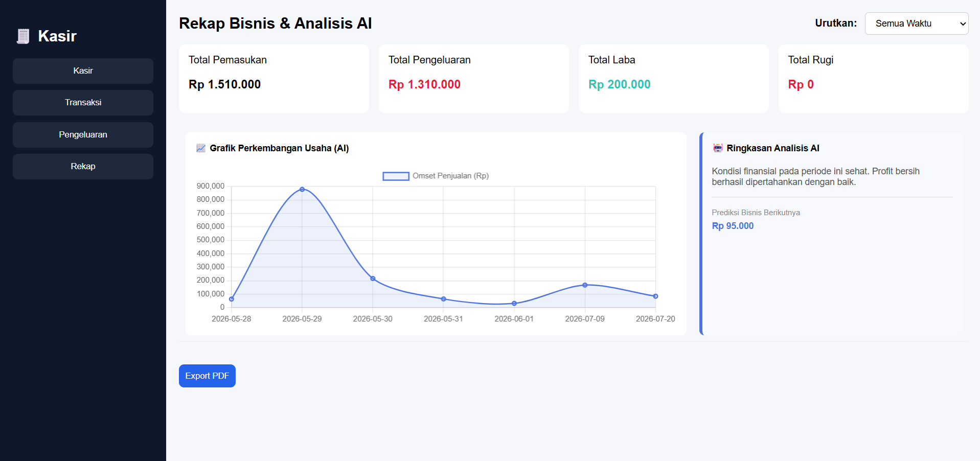Screen dimensions: 980x461
Task: Click the 2026-05-29 peak data point
Action: click(302, 190)
